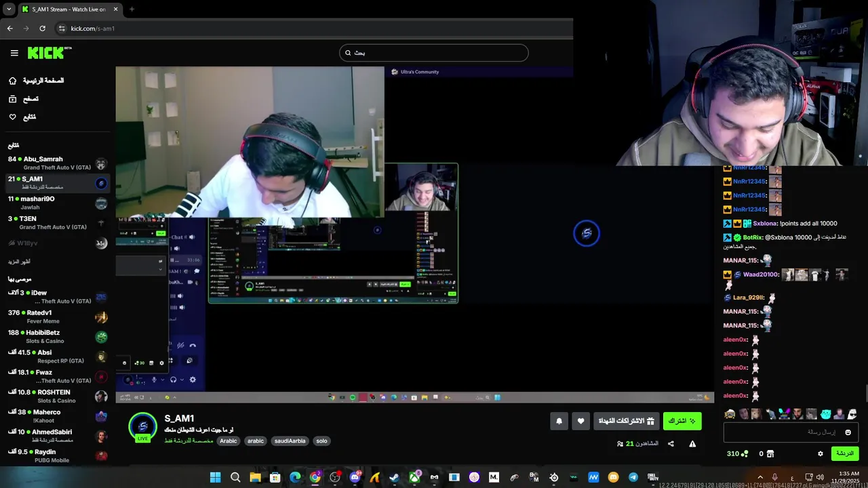This screenshot has width=868, height=488.
Task: Click the gift subscriptions button الاشتراكات المهداة
Action: click(x=626, y=421)
